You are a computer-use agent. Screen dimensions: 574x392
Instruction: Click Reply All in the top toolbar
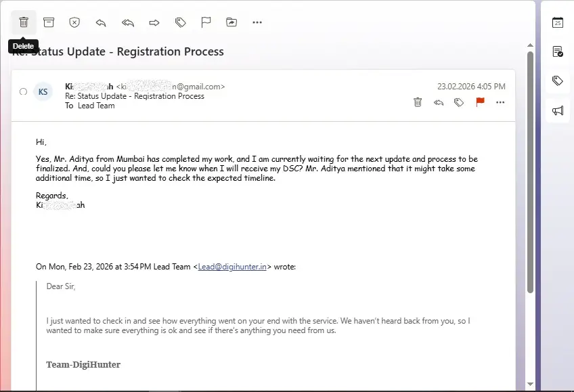coord(127,22)
